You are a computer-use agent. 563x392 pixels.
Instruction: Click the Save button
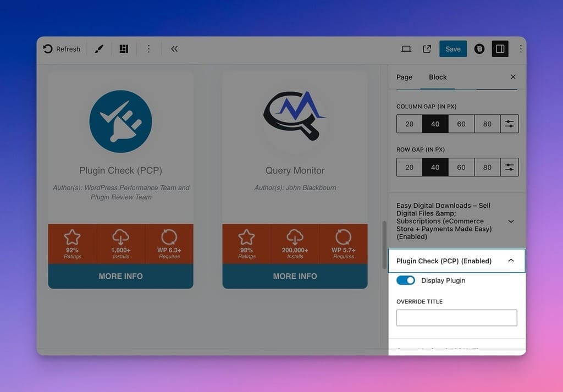pyautogui.click(x=452, y=48)
